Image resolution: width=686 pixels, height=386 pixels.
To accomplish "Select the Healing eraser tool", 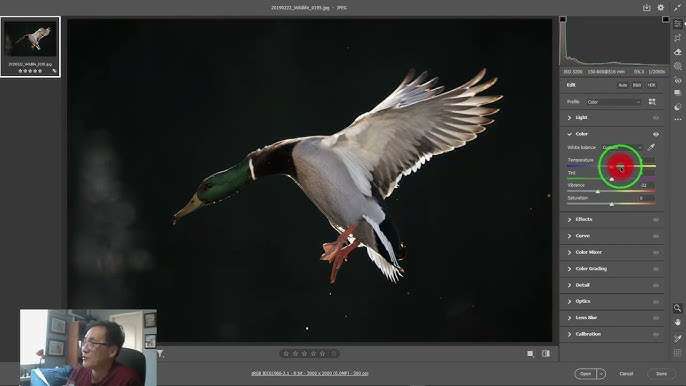I will pyautogui.click(x=678, y=52).
